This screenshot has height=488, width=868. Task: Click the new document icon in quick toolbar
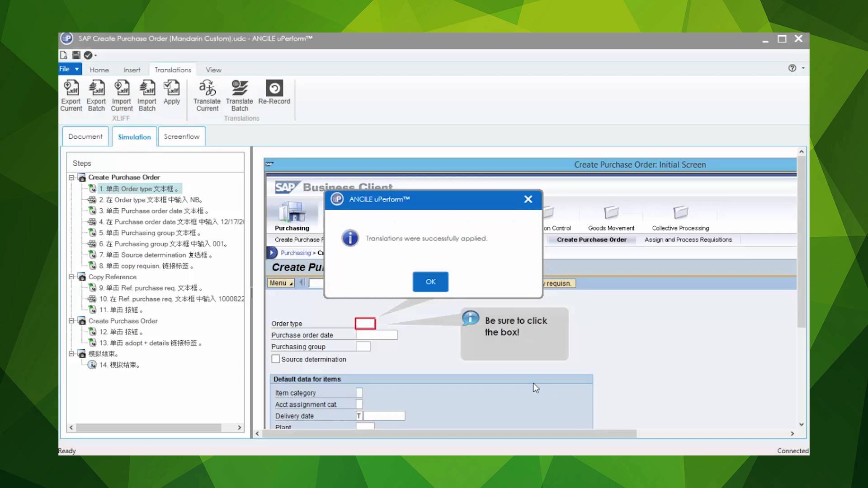(64, 55)
